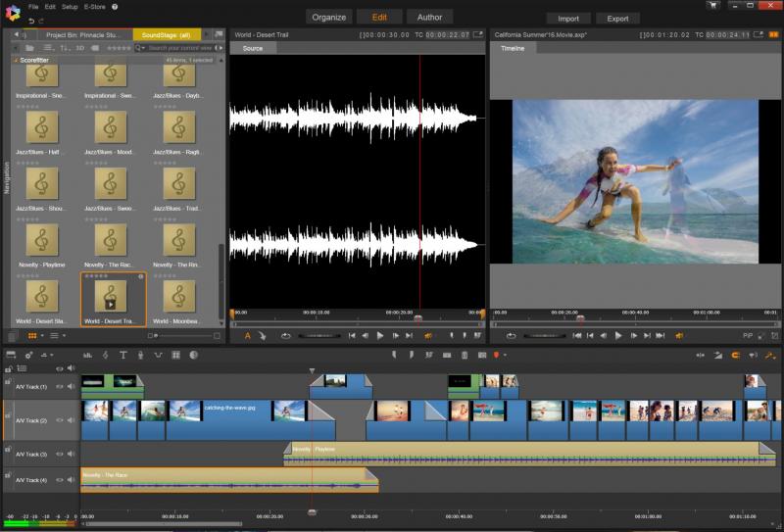Switch library to thumbnail grid view
784x532 pixels.
tap(32, 335)
